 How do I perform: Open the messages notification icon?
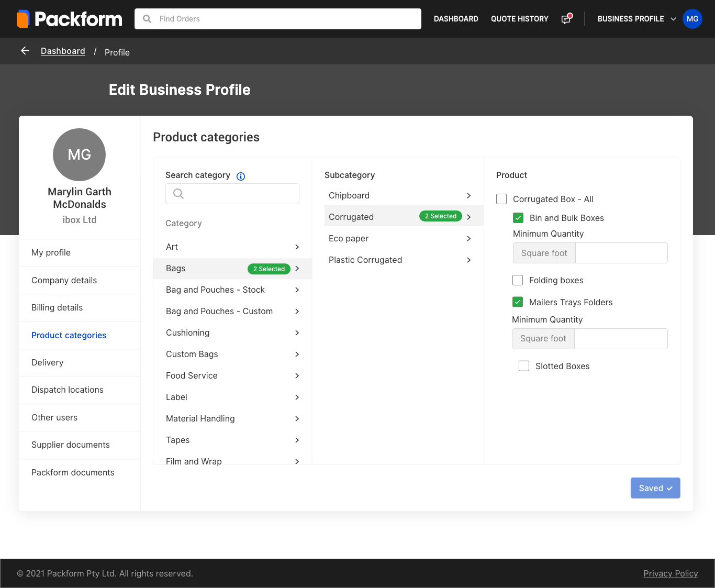point(566,19)
